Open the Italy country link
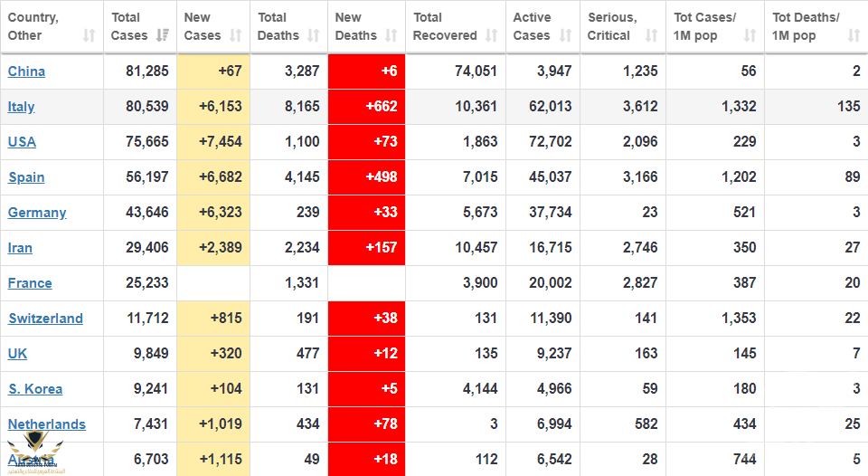868x476 pixels. coord(21,107)
